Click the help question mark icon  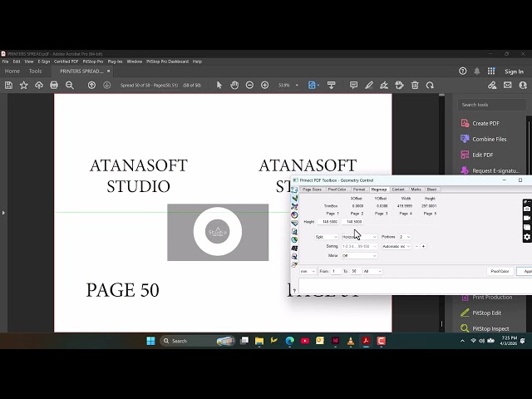(462, 71)
